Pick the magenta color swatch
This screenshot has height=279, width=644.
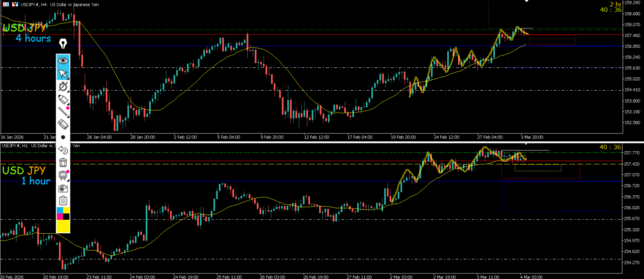coord(60,217)
